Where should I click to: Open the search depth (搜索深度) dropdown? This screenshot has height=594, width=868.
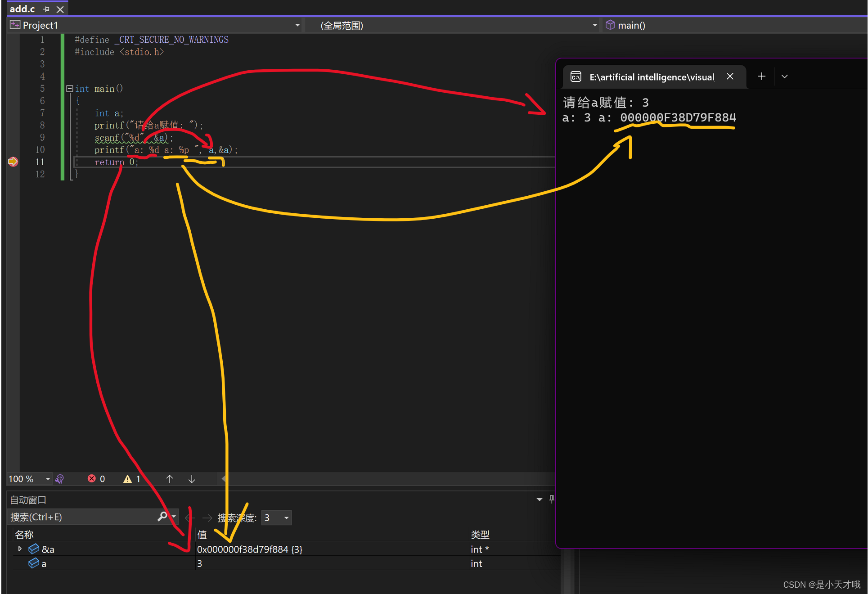pos(286,518)
